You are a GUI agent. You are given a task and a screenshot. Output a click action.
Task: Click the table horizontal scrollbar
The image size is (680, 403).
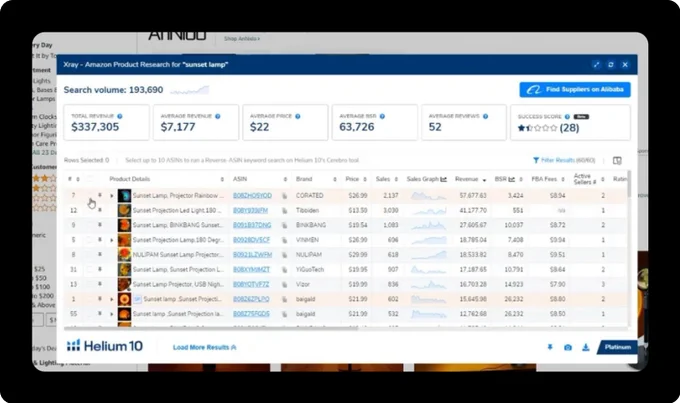point(211,328)
